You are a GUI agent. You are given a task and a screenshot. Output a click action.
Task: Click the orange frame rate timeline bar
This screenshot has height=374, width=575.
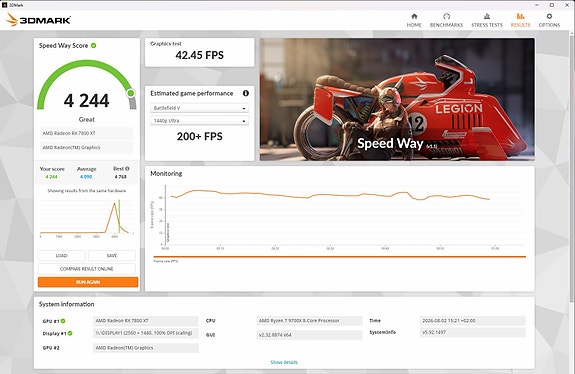[x=340, y=257]
